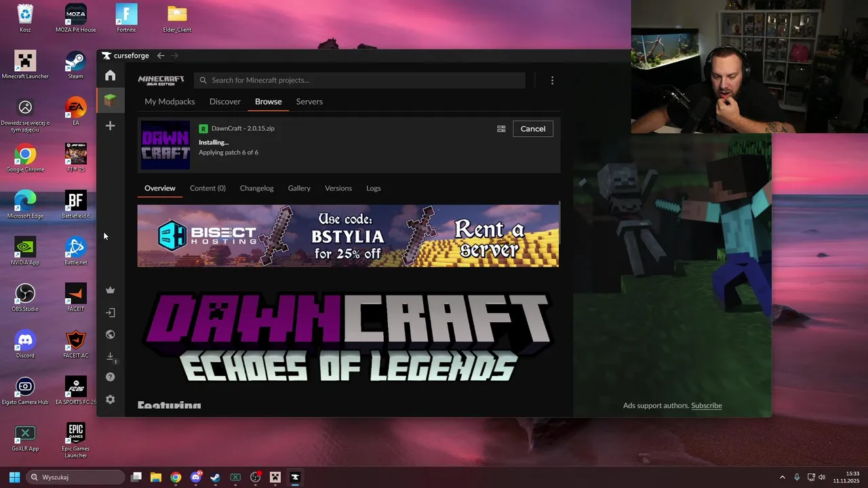Open GoXLR App desktop icon
Image resolution: width=868 pixels, height=488 pixels.
[x=25, y=437]
